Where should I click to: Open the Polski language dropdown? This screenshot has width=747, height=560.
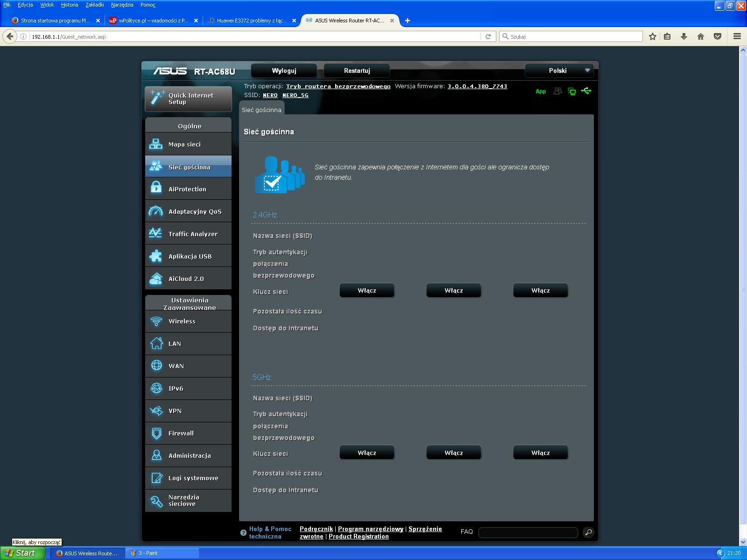pyautogui.click(x=559, y=70)
